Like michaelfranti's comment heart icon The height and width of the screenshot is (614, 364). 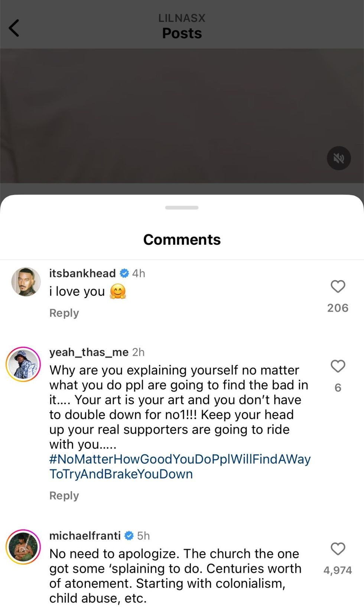point(338,549)
